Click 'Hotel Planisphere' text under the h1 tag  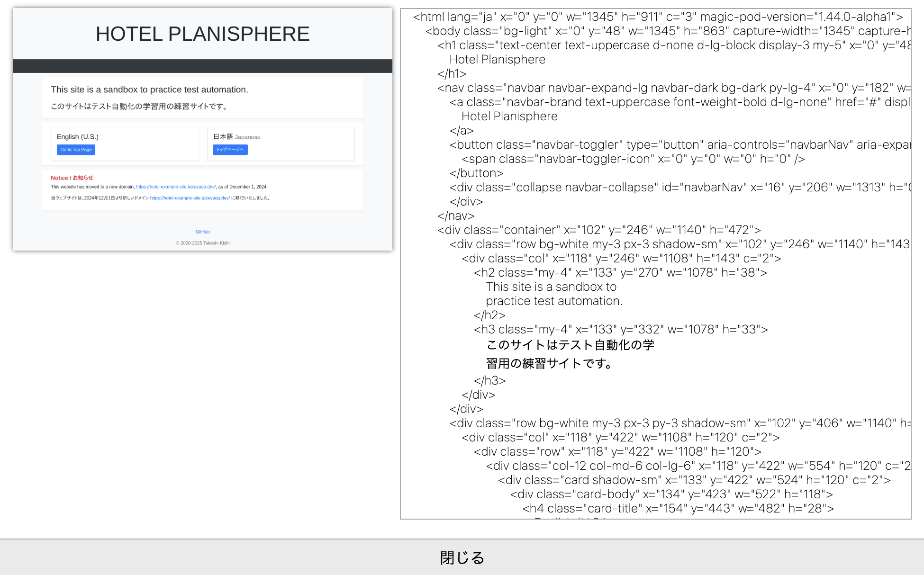click(497, 60)
